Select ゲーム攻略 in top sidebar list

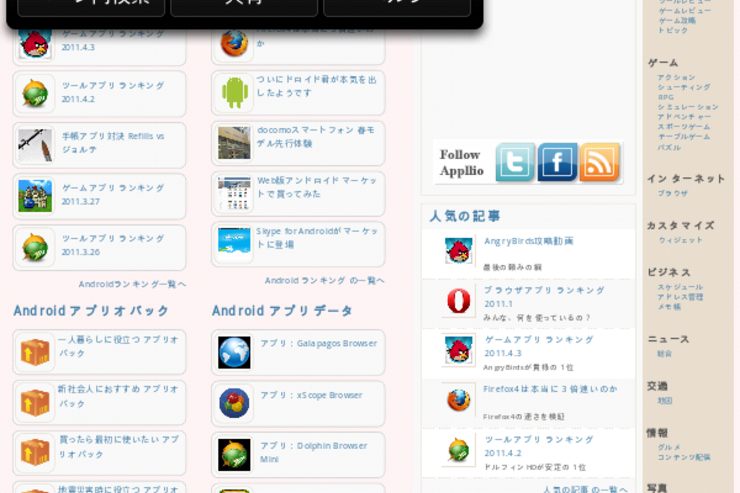[677, 20]
